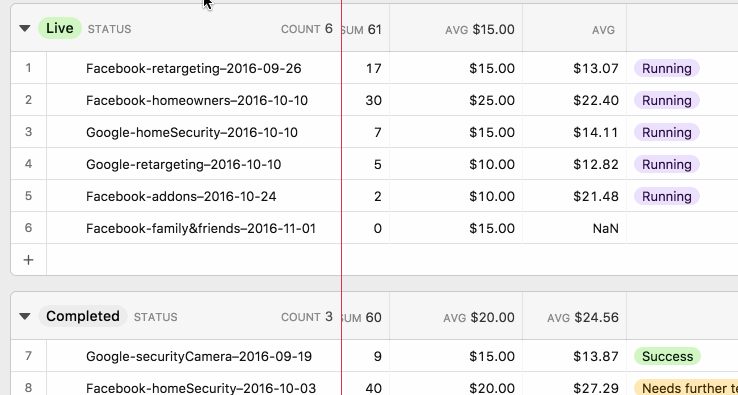Open the Completed status pill
The height and width of the screenshot is (395, 738).
pyautogui.click(x=83, y=316)
